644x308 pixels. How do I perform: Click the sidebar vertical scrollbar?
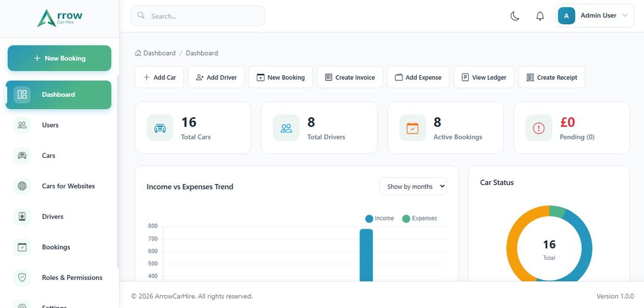click(x=117, y=171)
